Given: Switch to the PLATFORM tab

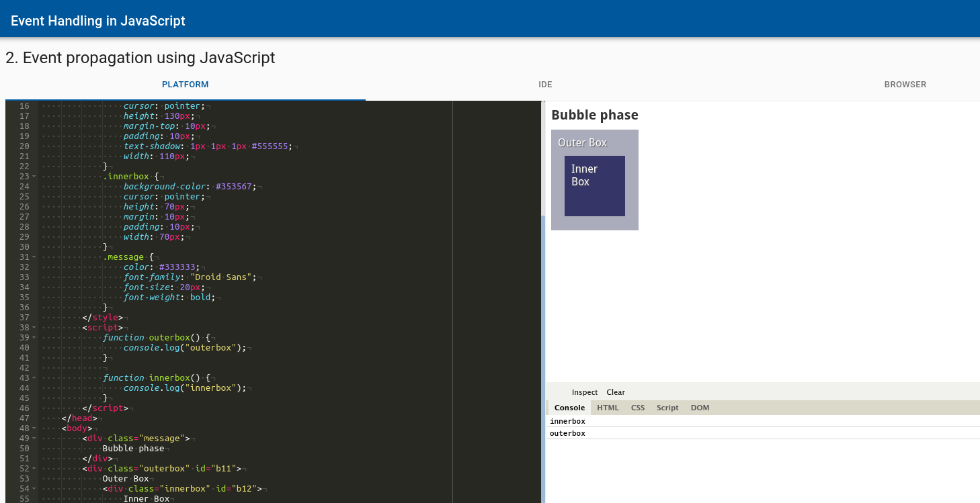Looking at the screenshot, I should point(185,85).
